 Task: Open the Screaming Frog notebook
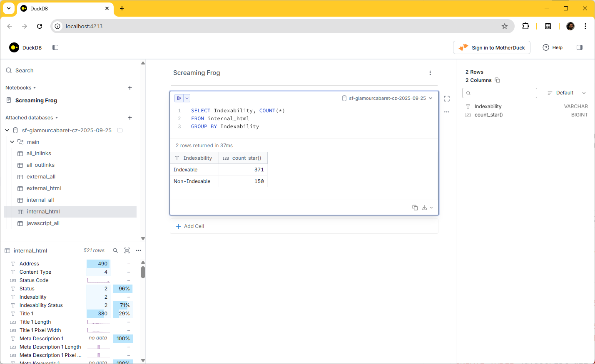pyautogui.click(x=36, y=100)
